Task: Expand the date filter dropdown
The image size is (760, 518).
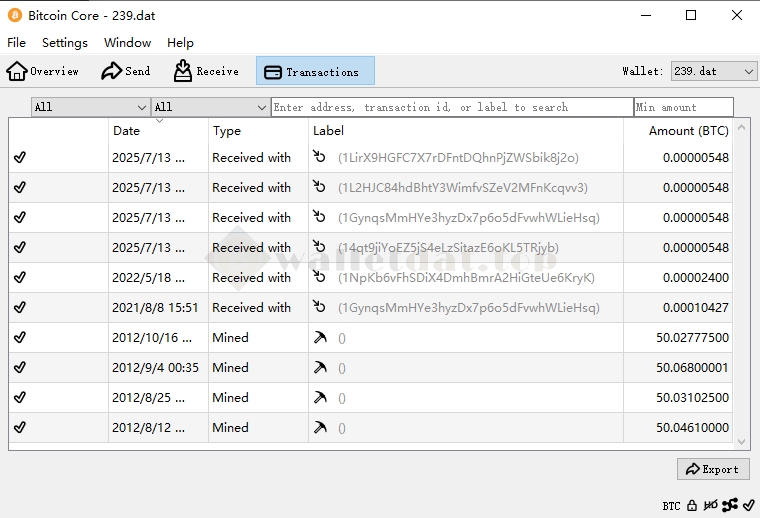Action: [90, 107]
